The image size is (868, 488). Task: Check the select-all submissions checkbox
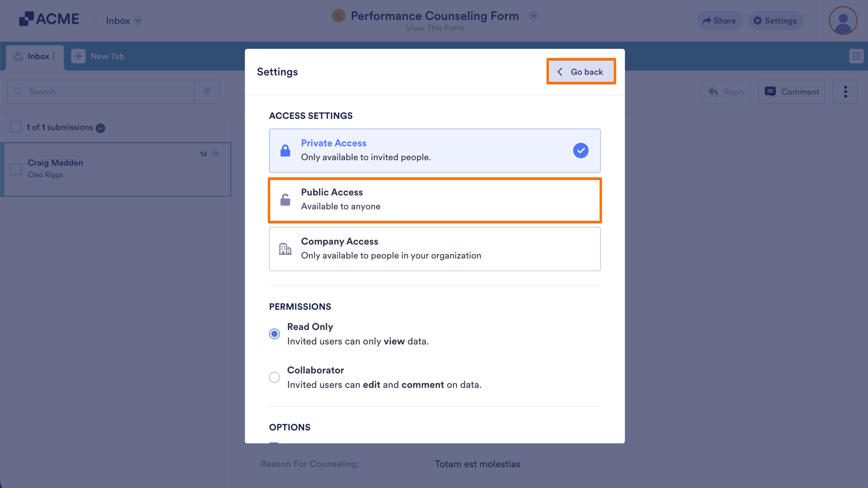coord(16,126)
